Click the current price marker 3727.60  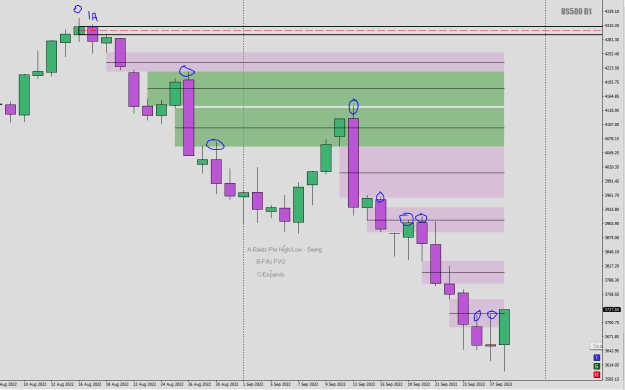tap(612, 309)
